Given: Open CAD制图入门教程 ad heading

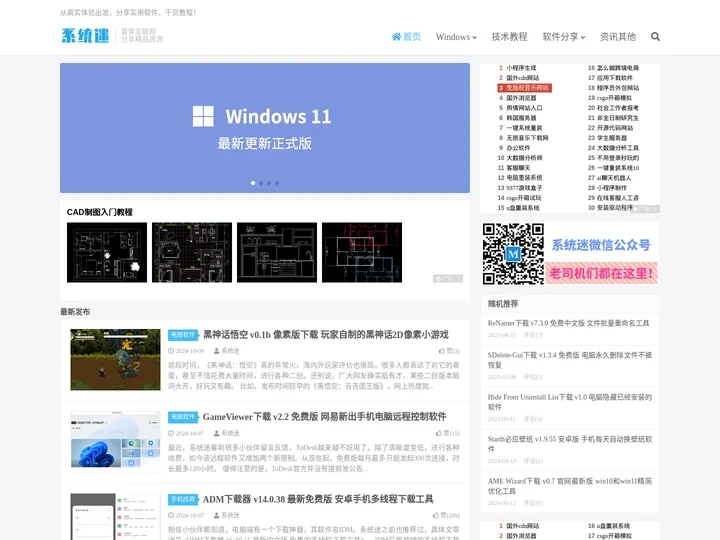Looking at the screenshot, I should tap(100, 212).
